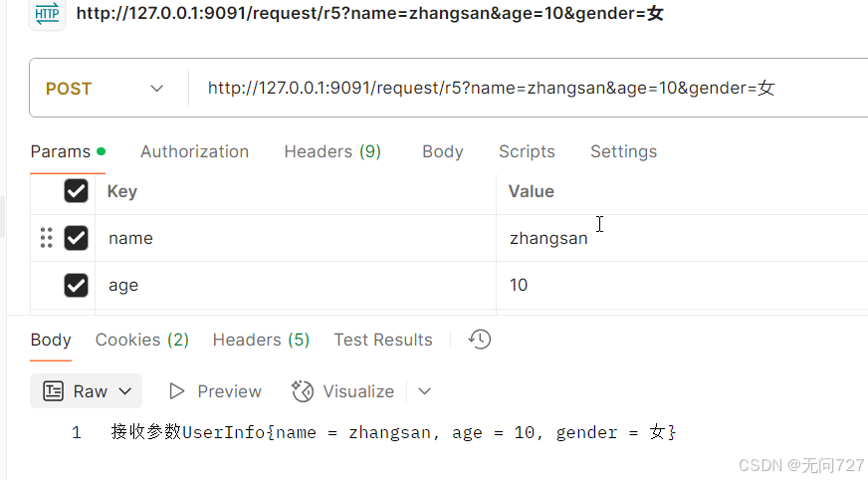This screenshot has width=868, height=480.
Task: Open the response Headers (5) tab
Action: coord(261,340)
